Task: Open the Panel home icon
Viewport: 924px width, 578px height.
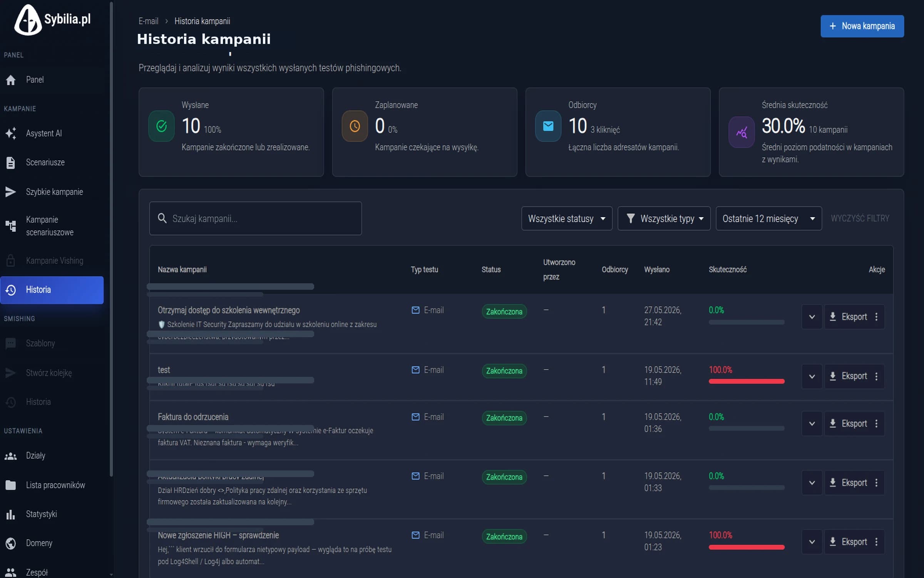Action: click(11, 80)
